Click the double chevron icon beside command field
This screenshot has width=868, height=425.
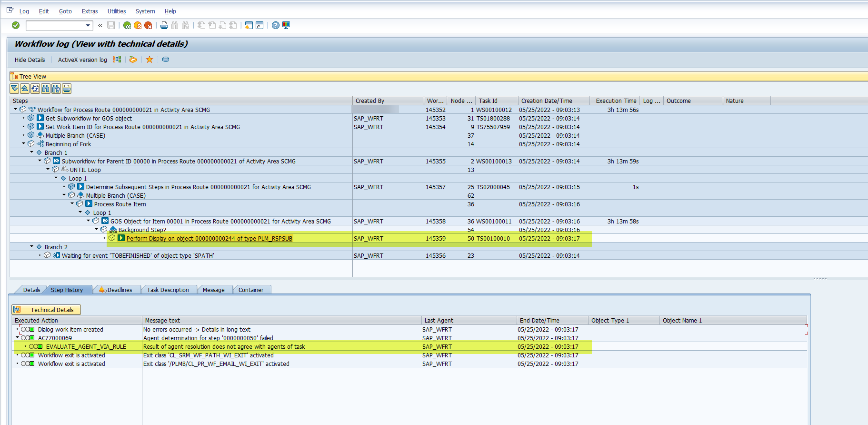pos(100,25)
